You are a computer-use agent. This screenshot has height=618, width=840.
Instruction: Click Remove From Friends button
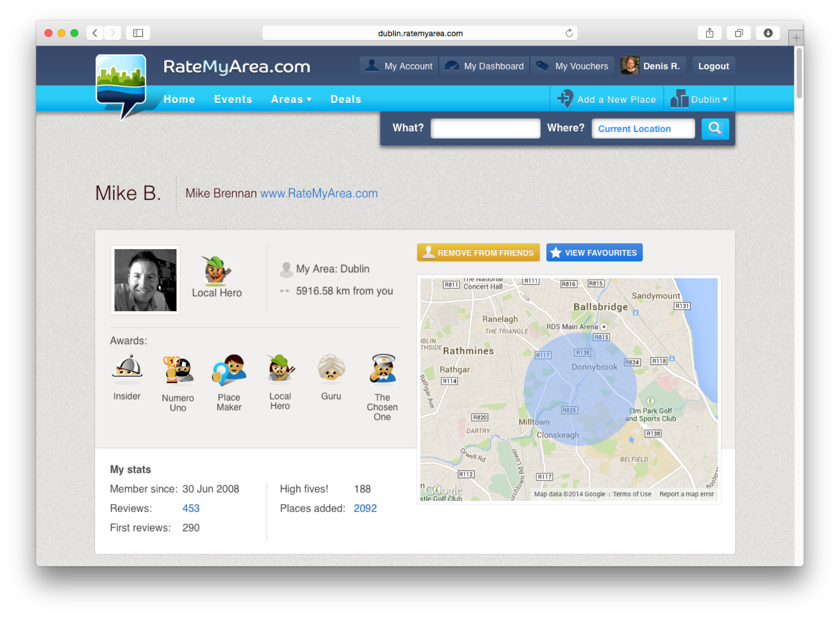(x=478, y=253)
